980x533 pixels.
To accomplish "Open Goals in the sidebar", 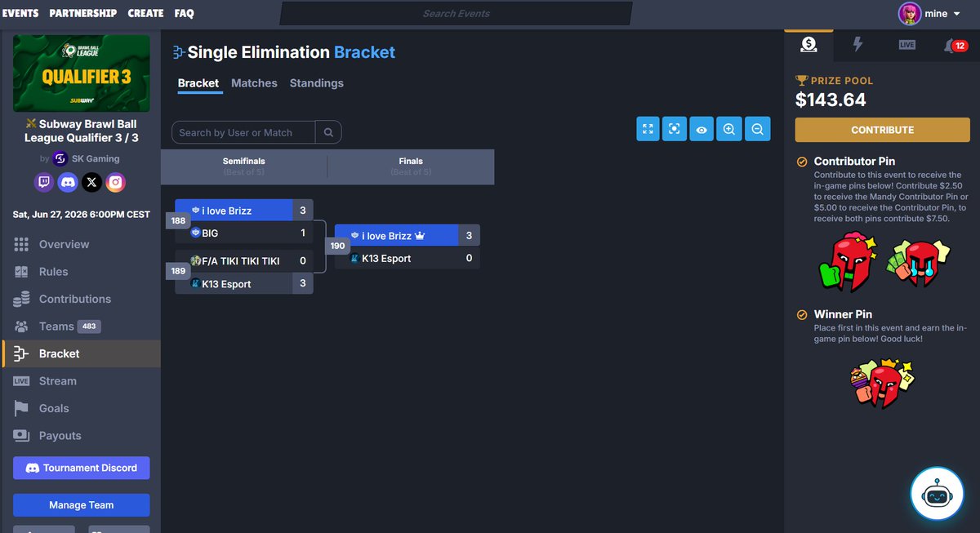I will pyautogui.click(x=82, y=408).
